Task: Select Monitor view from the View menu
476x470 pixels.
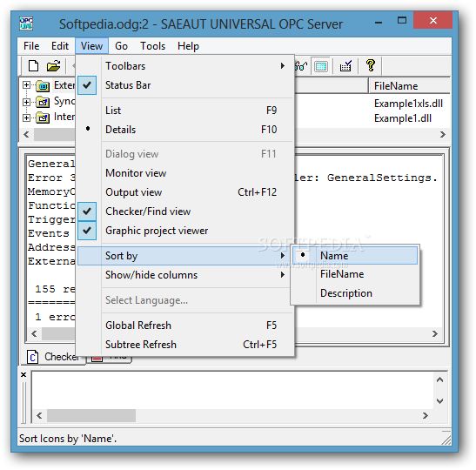Action: tap(184, 173)
